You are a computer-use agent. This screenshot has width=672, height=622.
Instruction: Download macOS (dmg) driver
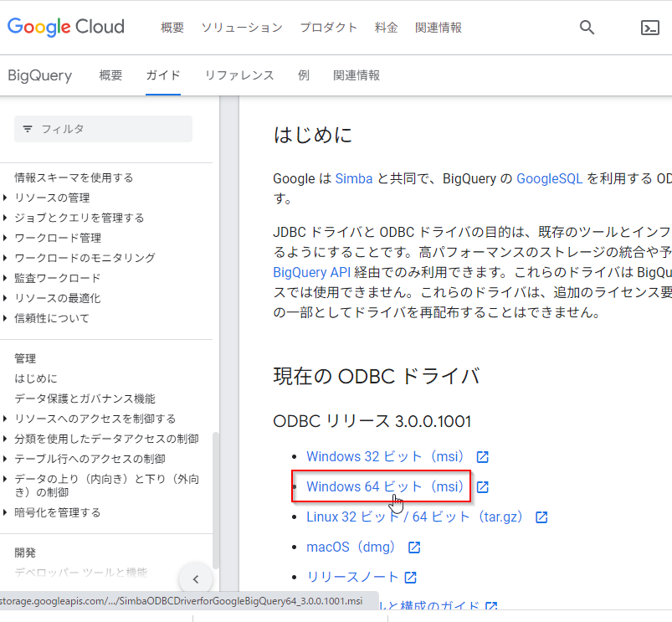pyautogui.click(x=351, y=547)
